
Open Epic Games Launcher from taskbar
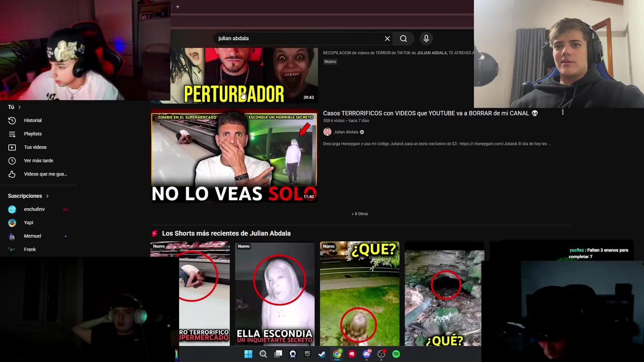pyautogui.click(x=307, y=354)
